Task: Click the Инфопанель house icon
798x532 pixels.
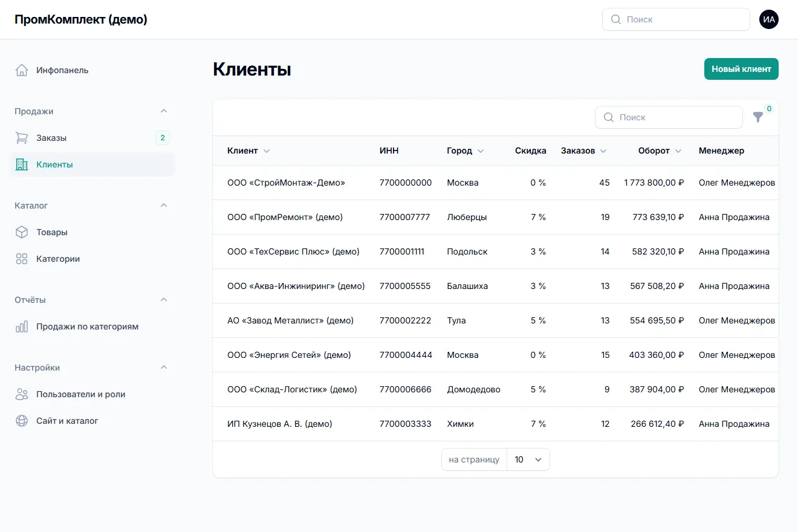Action: click(x=22, y=70)
